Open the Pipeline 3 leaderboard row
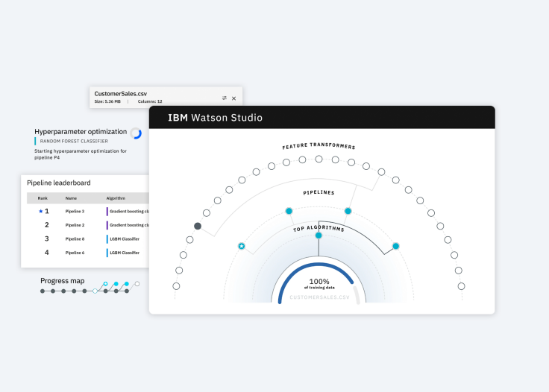 (88, 211)
